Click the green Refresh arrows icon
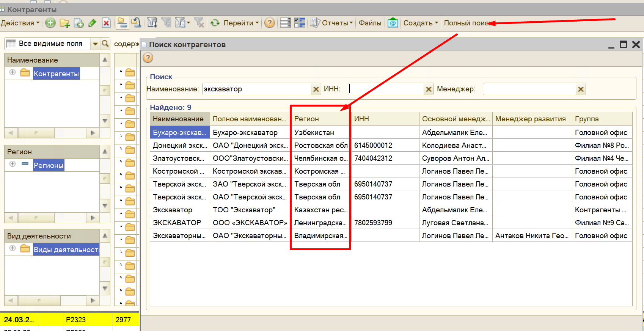The image size is (644, 331). pyautogui.click(x=215, y=23)
